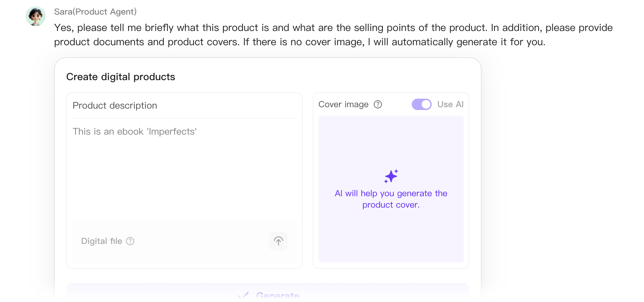
Task: Click the blank middle of the Digital file row
Action: (199, 241)
